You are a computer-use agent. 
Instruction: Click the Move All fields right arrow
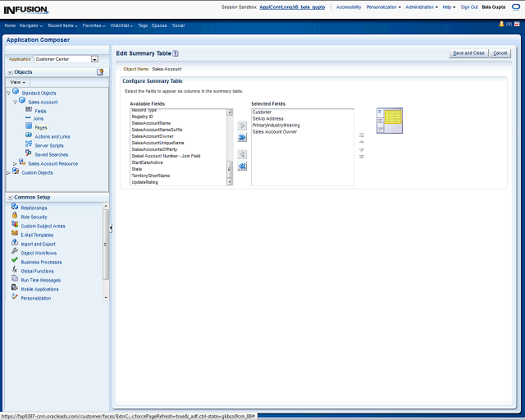pyautogui.click(x=242, y=138)
